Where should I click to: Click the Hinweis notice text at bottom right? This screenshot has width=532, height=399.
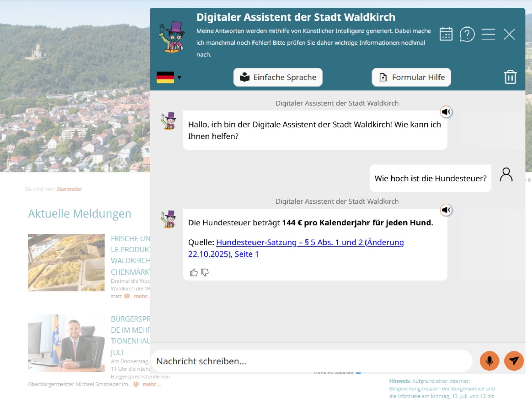point(442,389)
